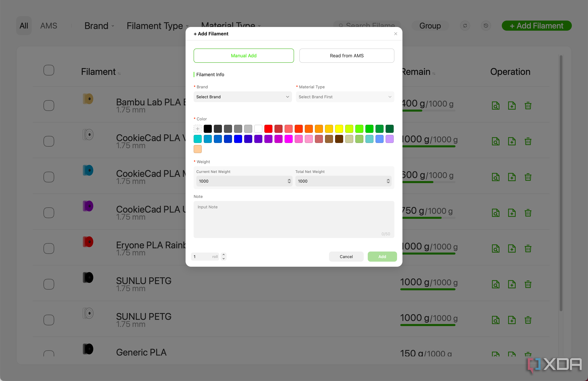Image resolution: width=588 pixels, height=381 pixels.
Task: Click the Group button
Action: (430, 26)
